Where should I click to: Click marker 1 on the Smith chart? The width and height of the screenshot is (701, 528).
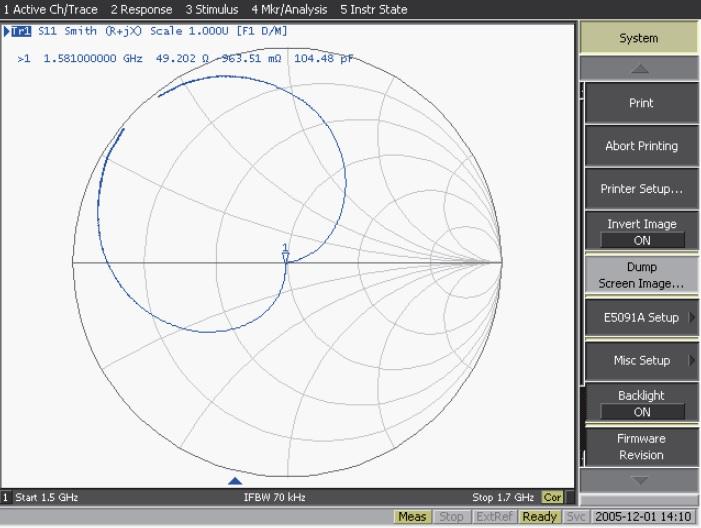pyautogui.click(x=285, y=255)
